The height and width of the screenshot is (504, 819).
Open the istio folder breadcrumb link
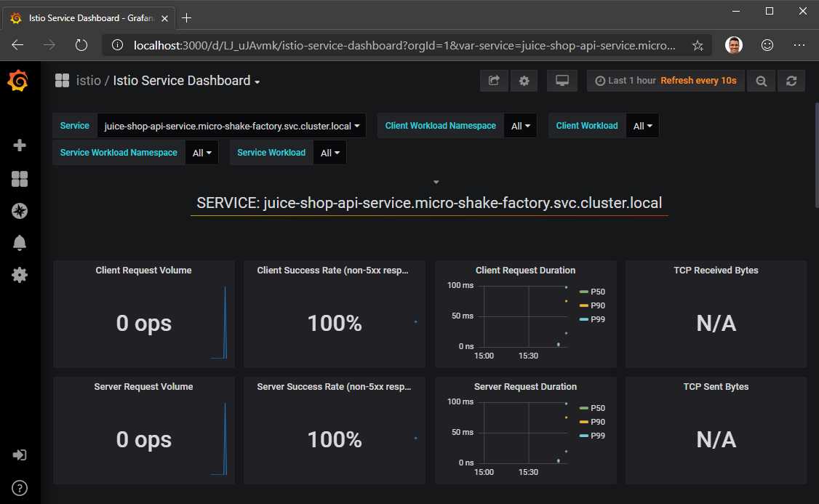[x=88, y=81]
